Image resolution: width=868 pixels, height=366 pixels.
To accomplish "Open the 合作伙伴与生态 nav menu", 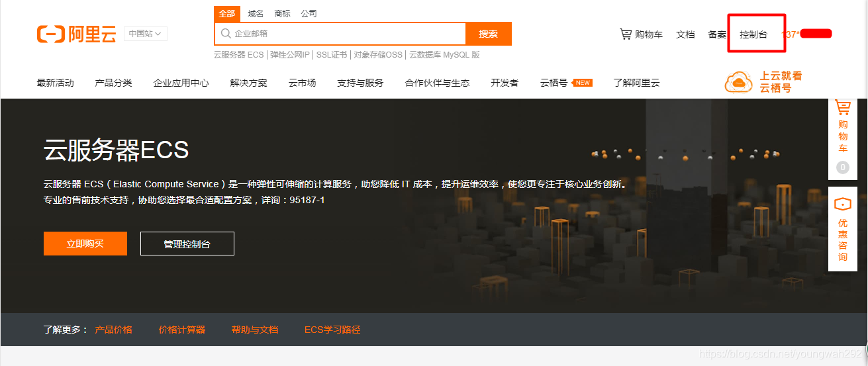I will click(x=438, y=83).
